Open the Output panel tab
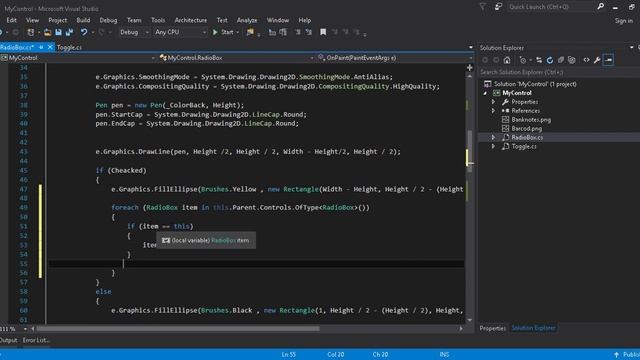 (x=9, y=340)
